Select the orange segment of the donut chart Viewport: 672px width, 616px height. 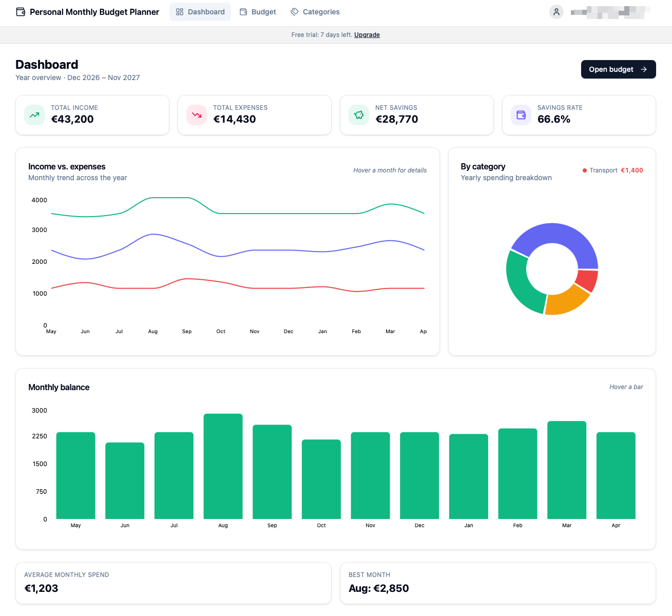coord(567,302)
